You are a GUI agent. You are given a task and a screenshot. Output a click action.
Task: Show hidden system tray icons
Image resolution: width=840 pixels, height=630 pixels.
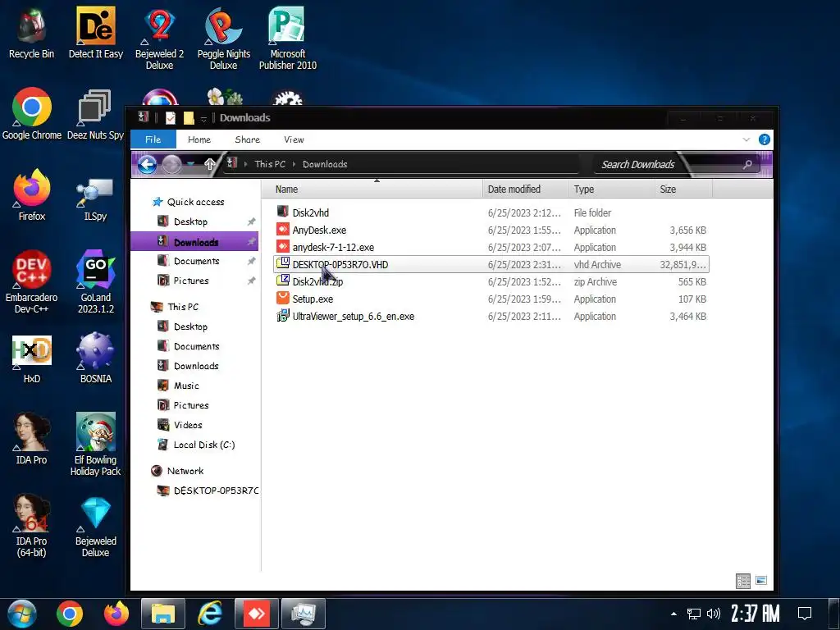point(673,614)
